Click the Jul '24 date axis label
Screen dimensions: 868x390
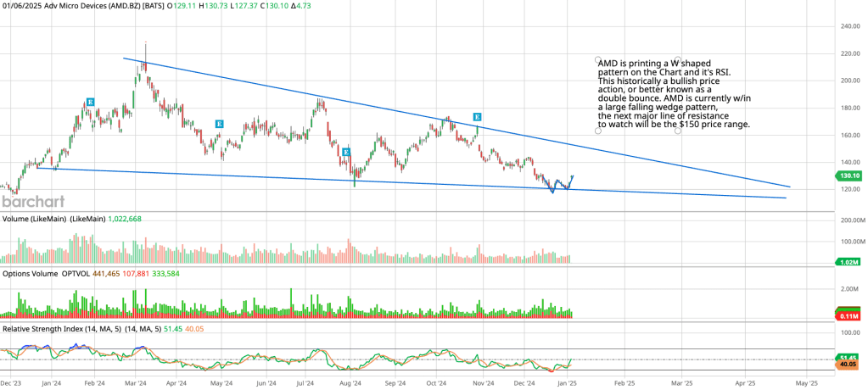coord(306,383)
